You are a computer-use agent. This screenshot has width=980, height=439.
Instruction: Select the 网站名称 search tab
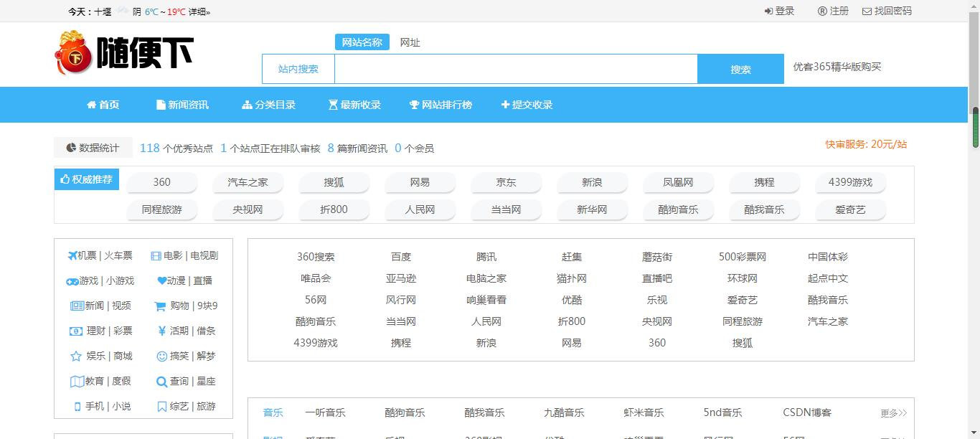click(x=362, y=42)
